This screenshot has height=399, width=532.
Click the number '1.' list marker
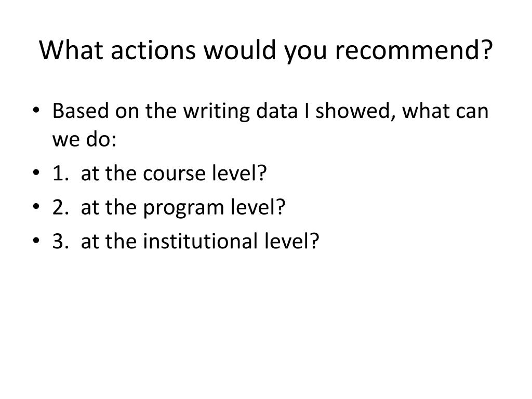(x=61, y=173)
